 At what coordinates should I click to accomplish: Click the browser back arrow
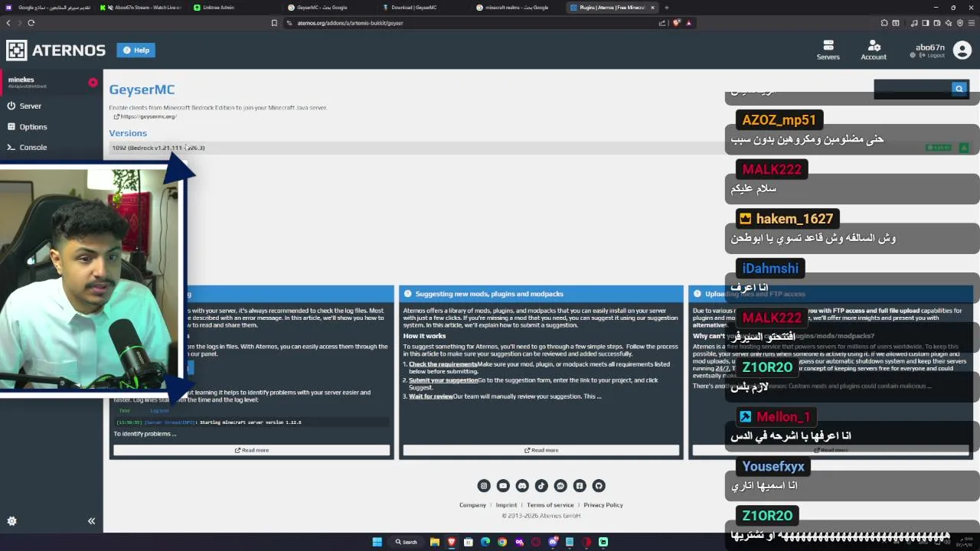pos(8,23)
